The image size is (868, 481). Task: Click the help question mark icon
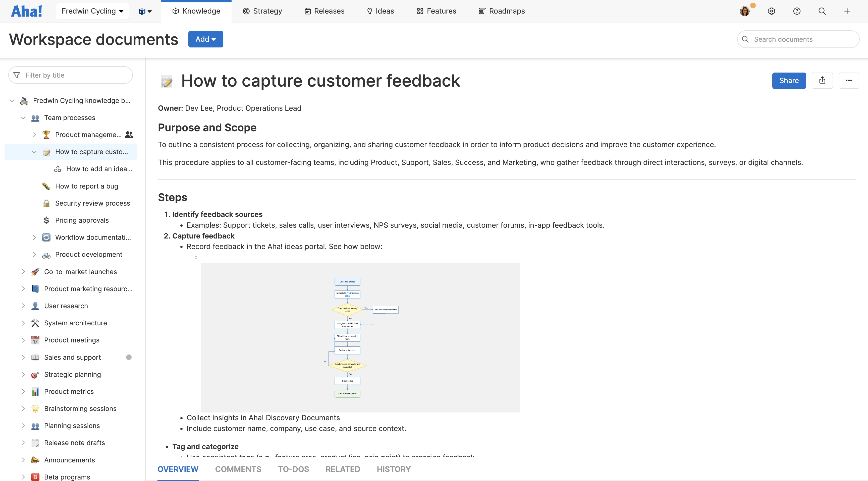[x=797, y=11]
